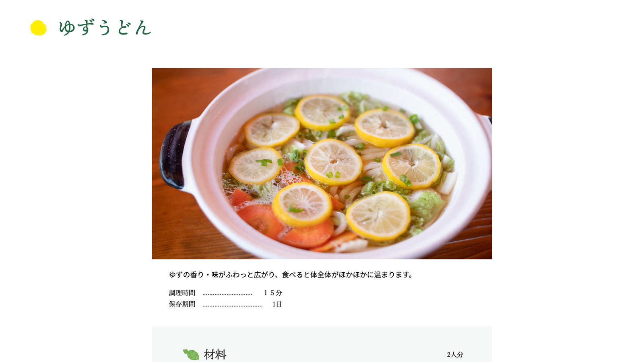Click the 保存期間 label
Image resolution: width=644 pixels, height=362 pixels.
182,304
